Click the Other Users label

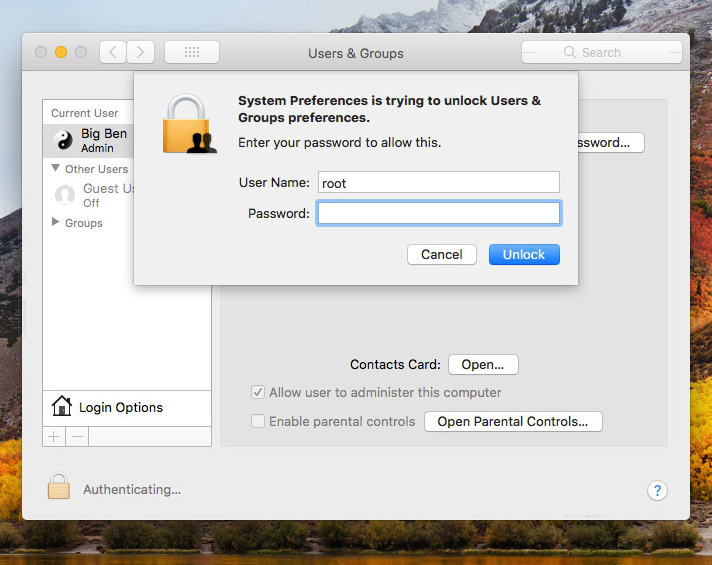tap(97, 169)
